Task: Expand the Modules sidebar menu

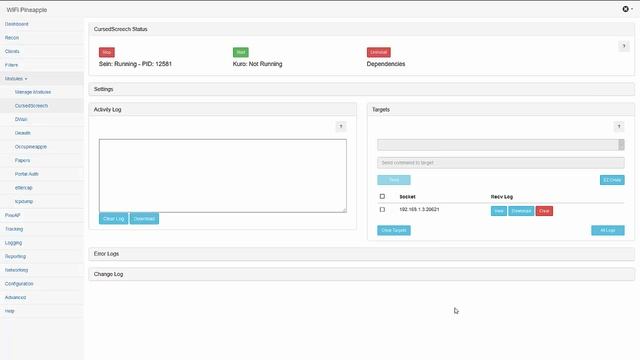Action: click(16, 78)
